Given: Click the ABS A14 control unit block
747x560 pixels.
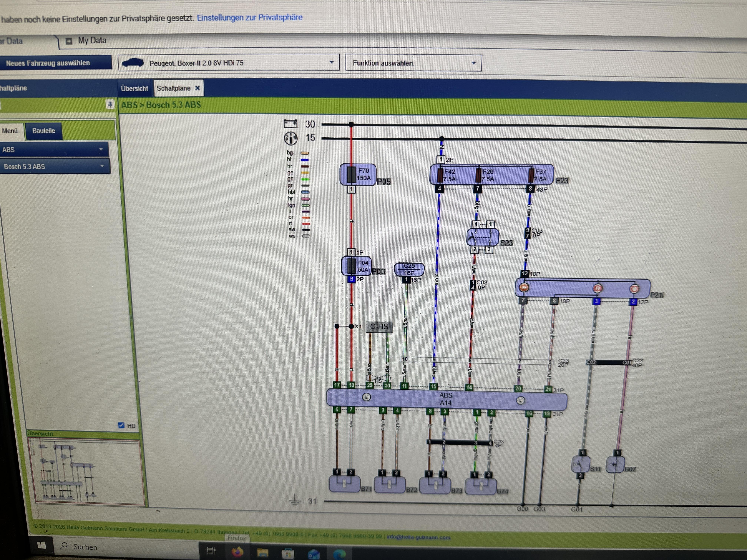Looking at the screenshot, I should pos(446,399).
